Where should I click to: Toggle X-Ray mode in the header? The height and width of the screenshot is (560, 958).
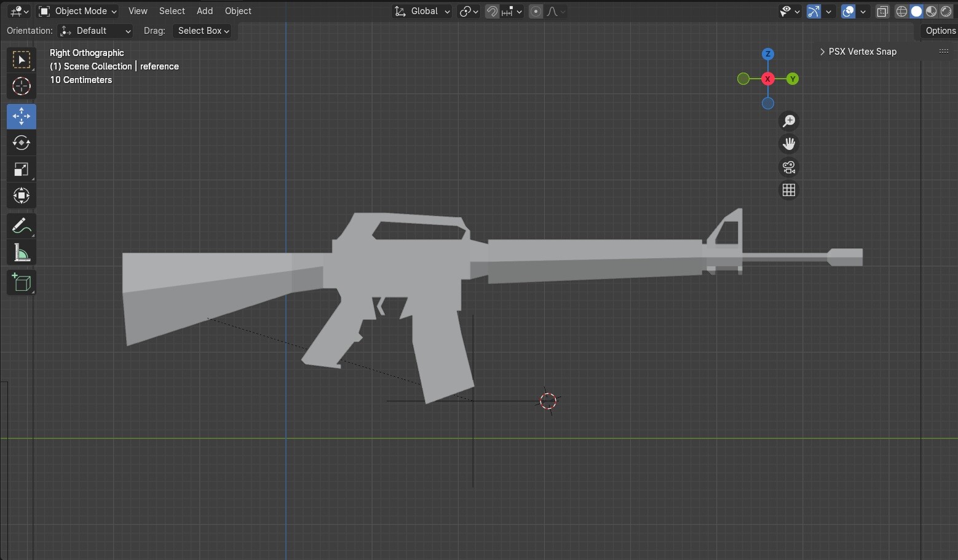(883, 11)
